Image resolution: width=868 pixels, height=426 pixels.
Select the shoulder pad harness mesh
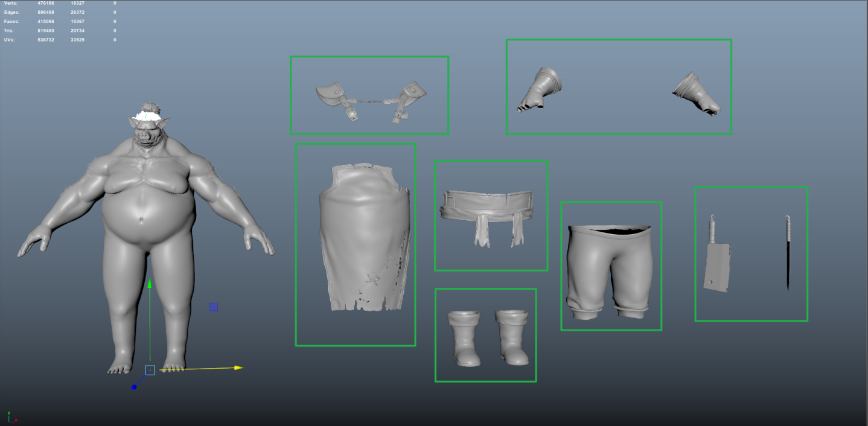[369, 100]
